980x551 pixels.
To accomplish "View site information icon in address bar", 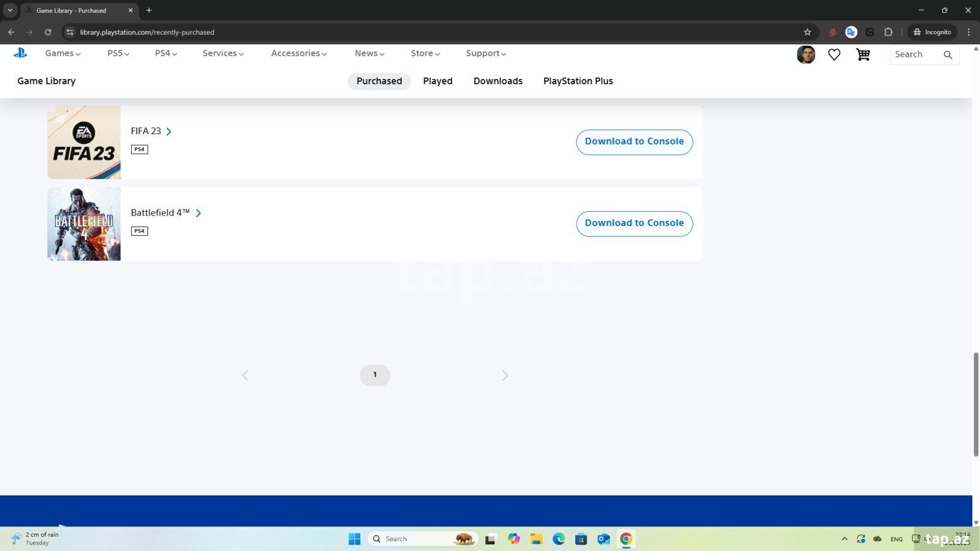I will (x=70, y=32).
